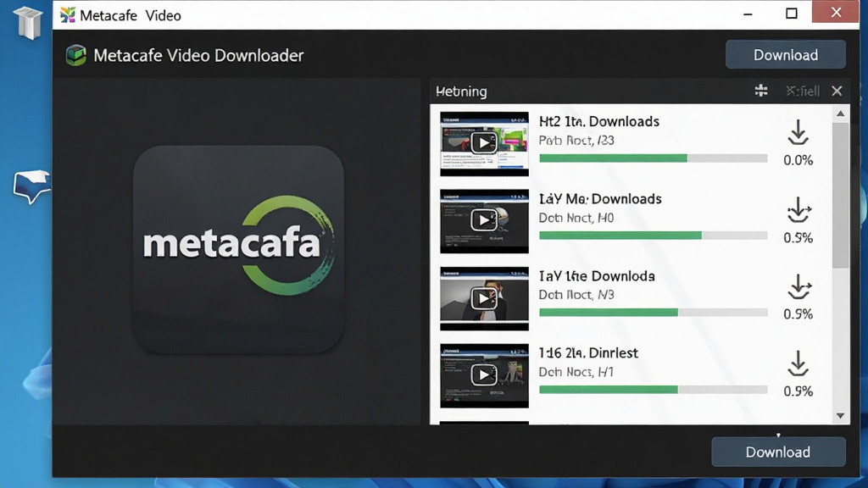Click the title text 'IaY 1fte Downloda'
868x488 pixels.
[x=597, y=275]
